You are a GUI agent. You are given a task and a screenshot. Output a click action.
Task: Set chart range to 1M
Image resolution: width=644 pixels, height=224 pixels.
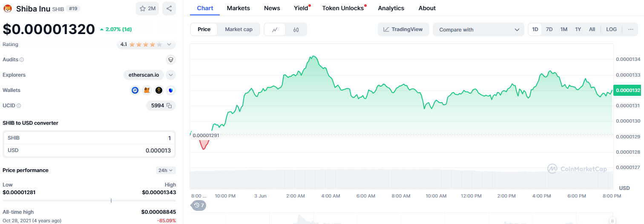click(564, 29)
